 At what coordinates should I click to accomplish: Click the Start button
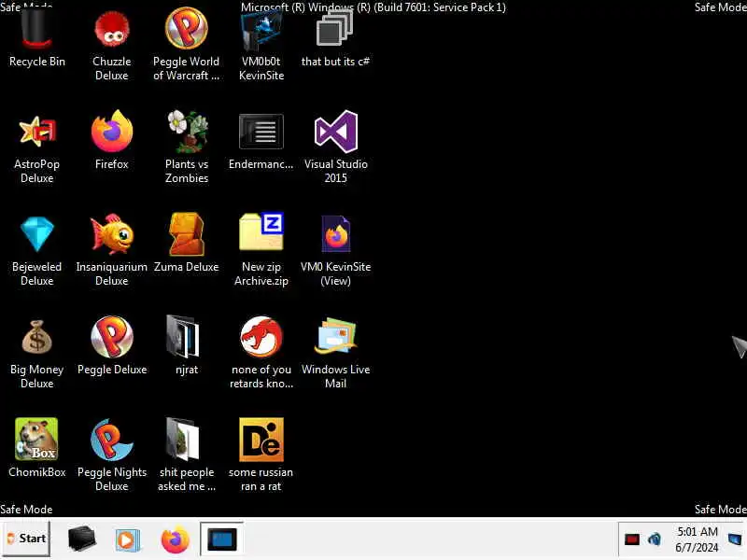[x=26, y=539]
